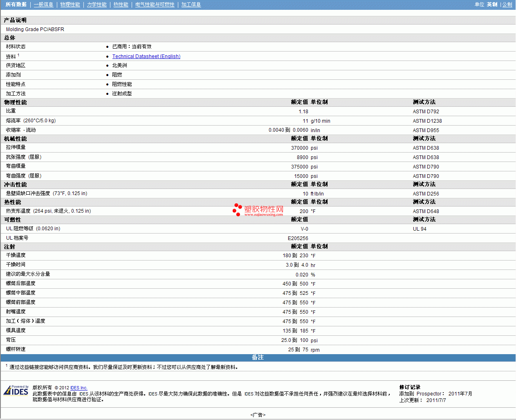Viewport: 516px width, 420px height.
Task: Switch to the 一般信息 tab
Action: (43, 4)
